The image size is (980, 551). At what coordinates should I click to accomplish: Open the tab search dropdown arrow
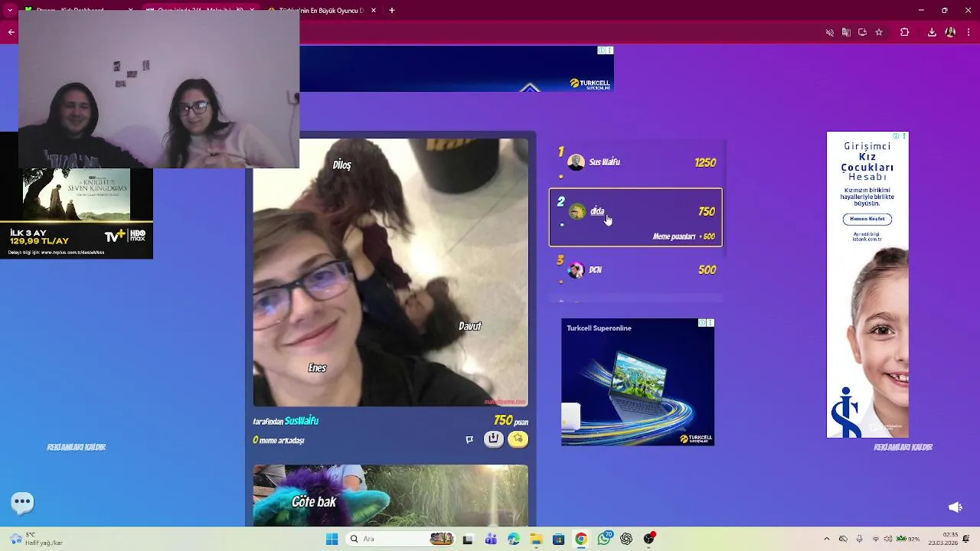pyautogui.click(x=9, y=11)
